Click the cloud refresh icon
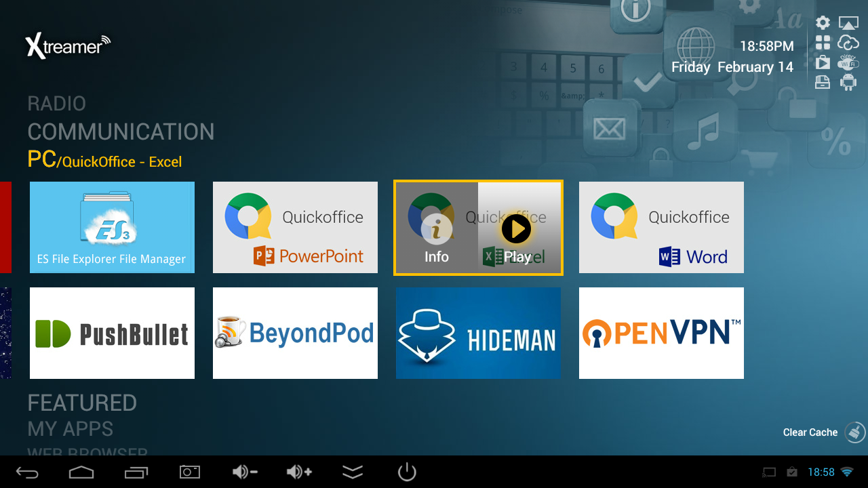 click(x=848, y=43)
